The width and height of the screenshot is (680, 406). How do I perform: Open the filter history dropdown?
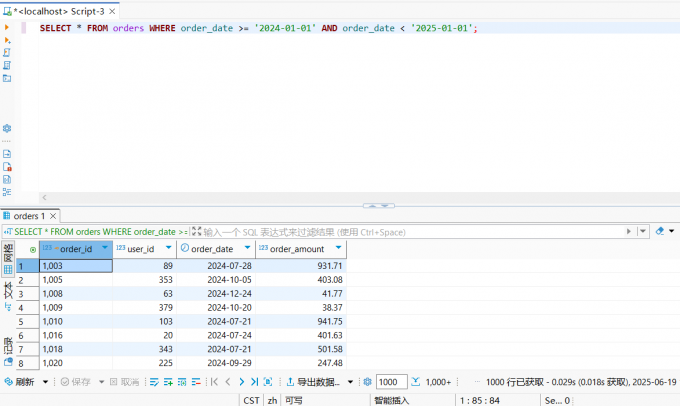click(x=643, y=232)
